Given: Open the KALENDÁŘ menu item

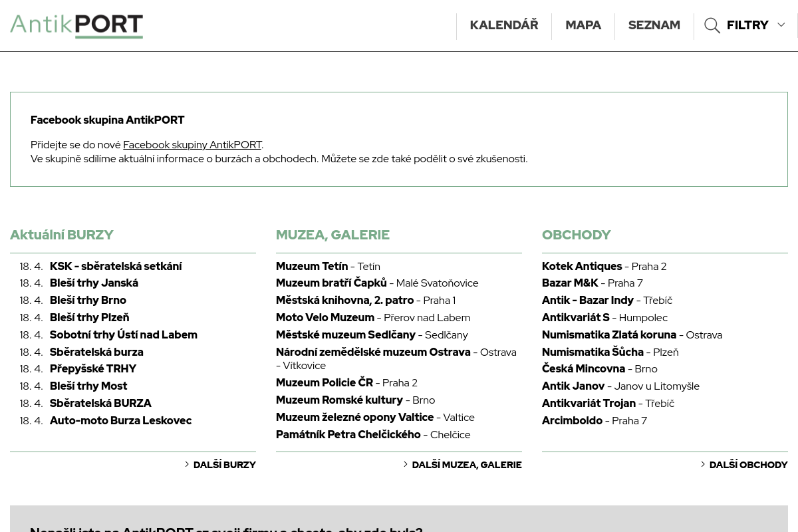Looking at the screenshot, I should [504, 25].
